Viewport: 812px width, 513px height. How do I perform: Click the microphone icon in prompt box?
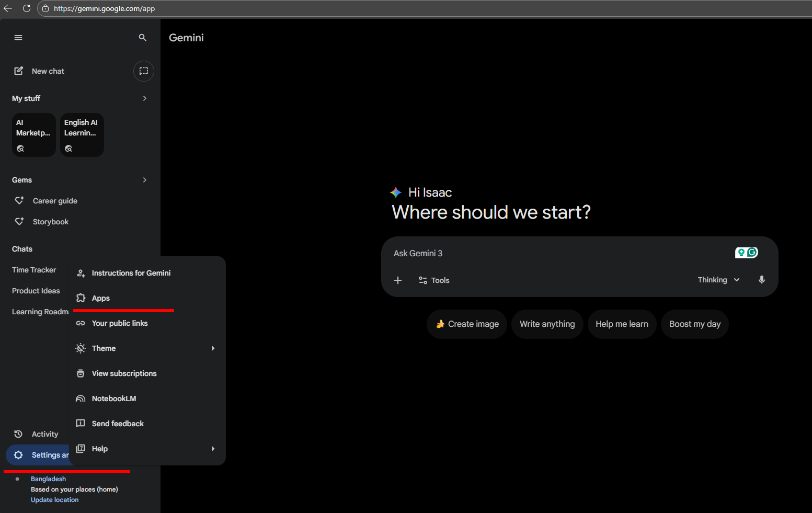[x=762, y=280]
